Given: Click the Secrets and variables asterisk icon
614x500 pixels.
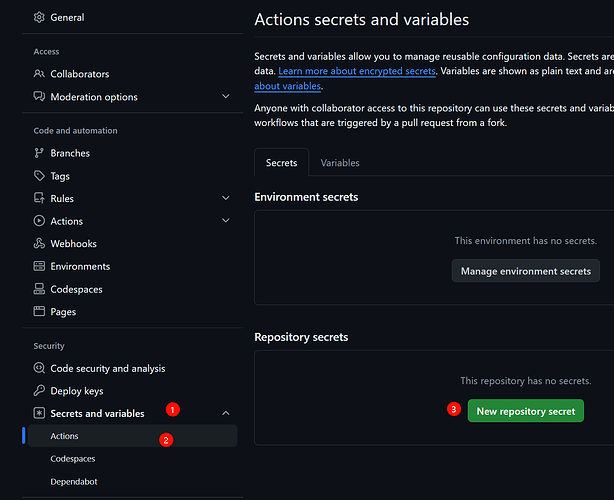Looking at the screenshot, I should [x=39, y=413].
